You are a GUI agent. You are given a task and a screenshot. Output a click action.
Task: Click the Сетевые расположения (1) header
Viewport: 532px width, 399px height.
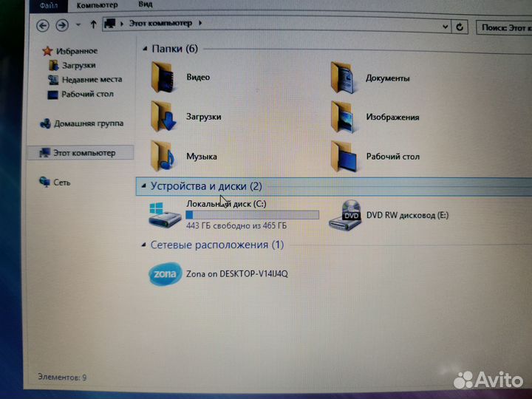coord(217,245)
